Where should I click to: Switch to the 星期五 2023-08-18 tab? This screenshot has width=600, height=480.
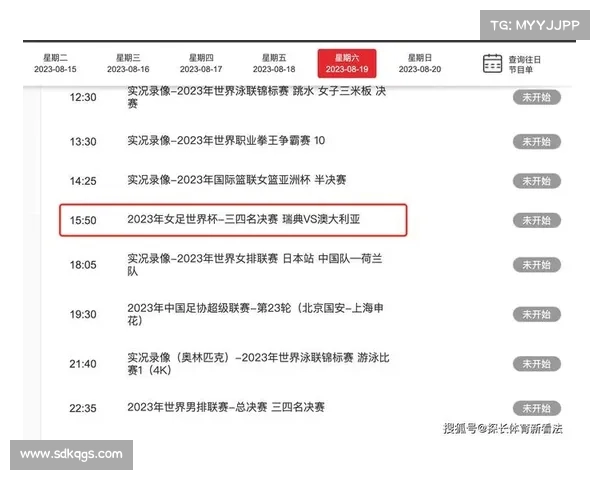tap(274, 64)
